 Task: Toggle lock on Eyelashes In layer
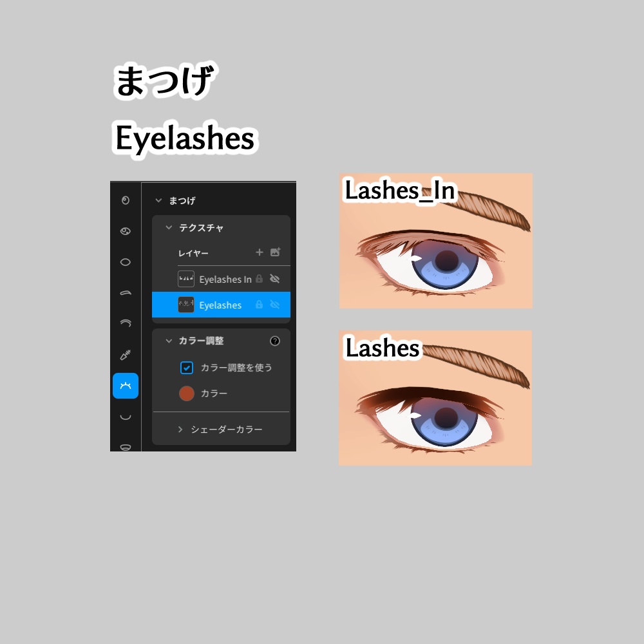click(259, 279)
